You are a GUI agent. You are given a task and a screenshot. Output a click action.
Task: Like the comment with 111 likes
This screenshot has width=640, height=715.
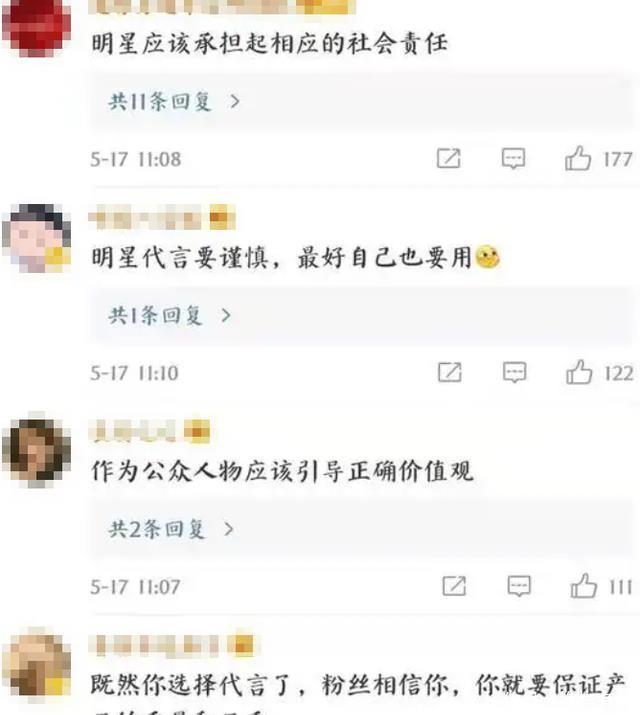(583, 585)
